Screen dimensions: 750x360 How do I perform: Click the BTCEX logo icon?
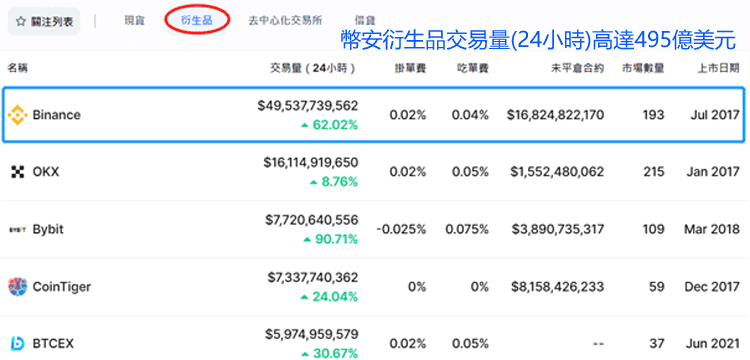[17, 344]
